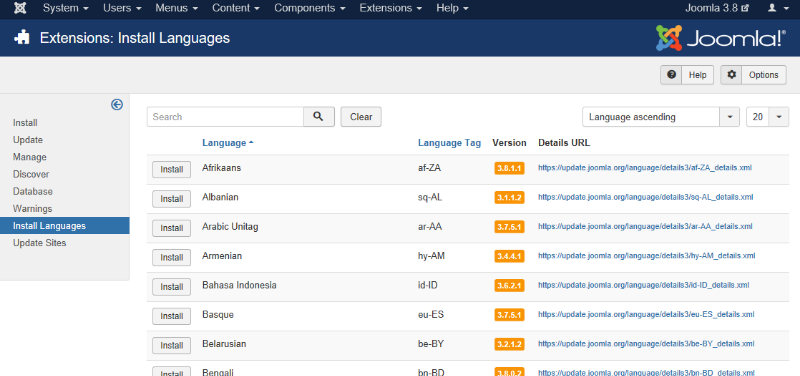The height and width of the screenshot is (376, 800).
Task: Click the eu-ES language tag
Action: point(431,315)
